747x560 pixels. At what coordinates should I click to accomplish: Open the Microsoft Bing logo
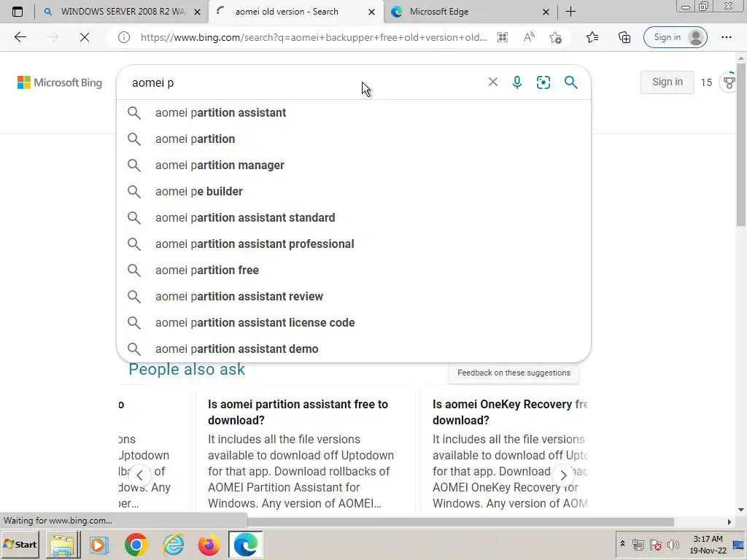point(60,82)
